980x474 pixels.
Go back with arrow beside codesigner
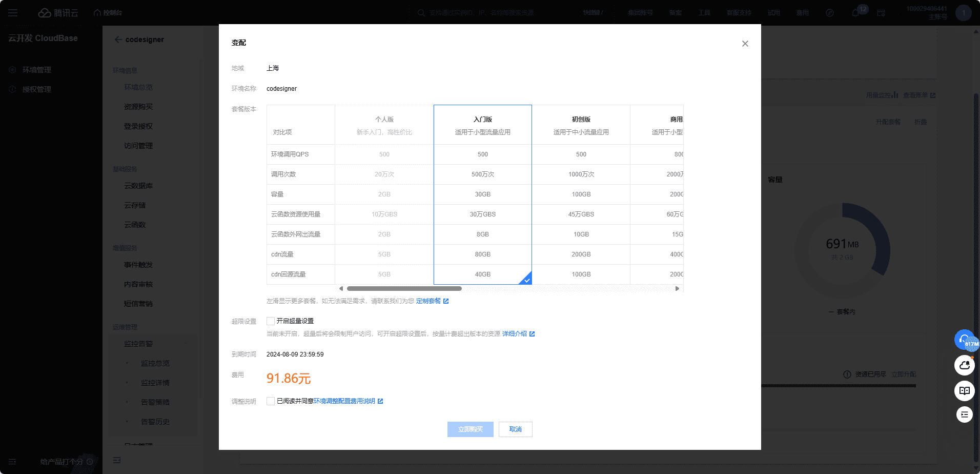[118, 39]
